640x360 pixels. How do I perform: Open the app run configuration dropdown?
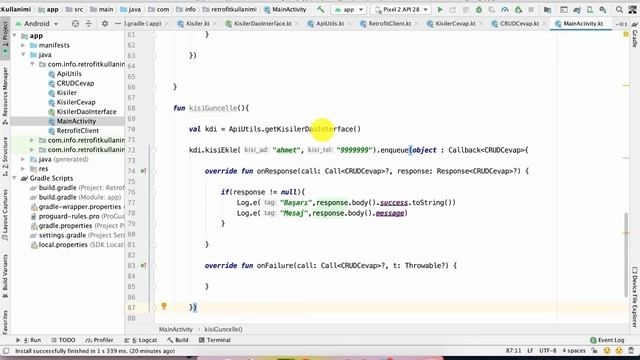[x=349, y=9]
